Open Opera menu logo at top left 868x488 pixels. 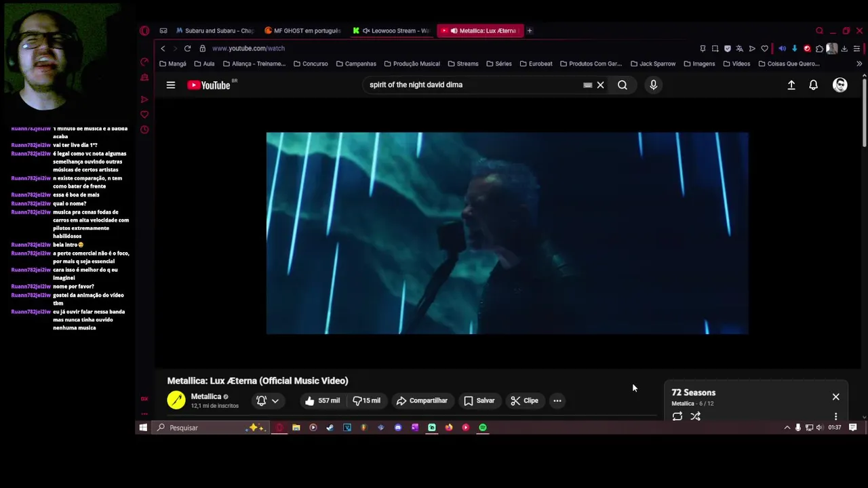click(x=144, y=30)
